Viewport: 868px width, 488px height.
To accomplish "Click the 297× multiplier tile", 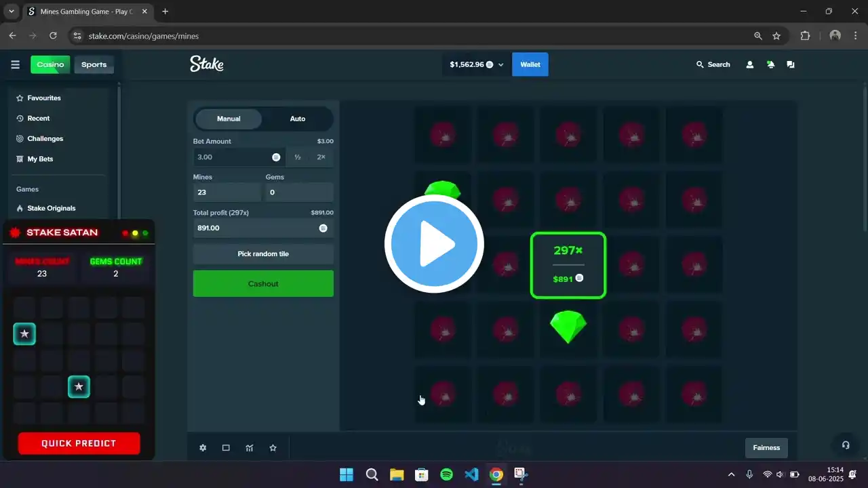I will [568, 265].
